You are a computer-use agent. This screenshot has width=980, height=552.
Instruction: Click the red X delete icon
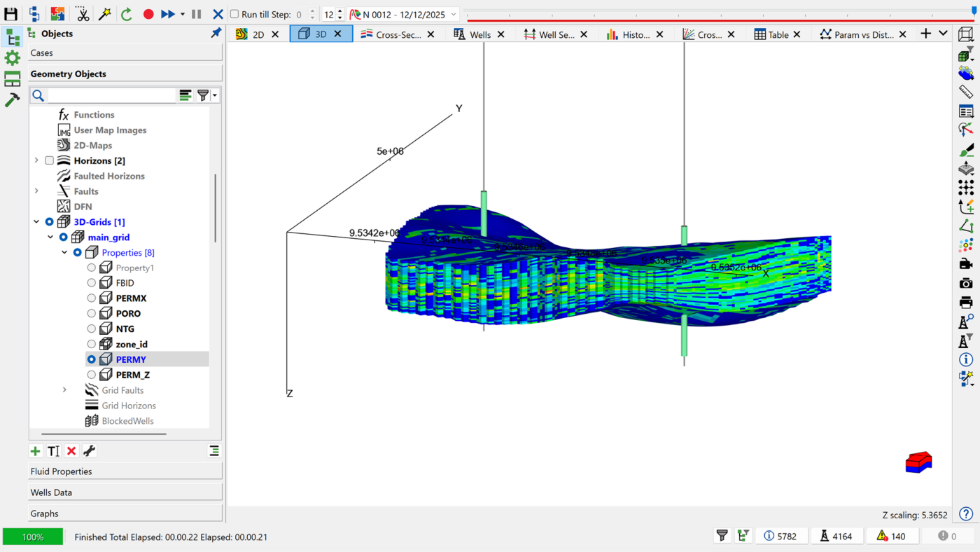pos(71,451)
